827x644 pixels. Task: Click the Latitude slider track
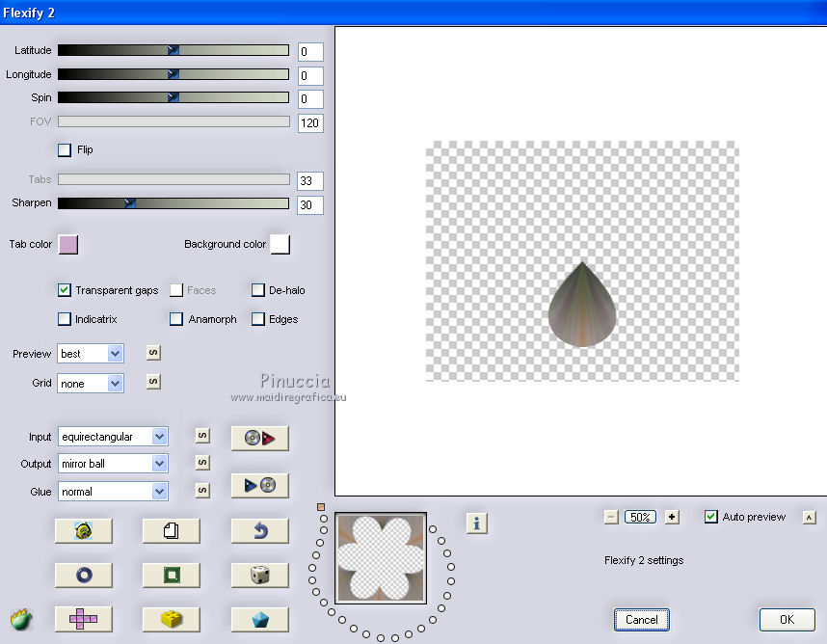(x=173, y=50)
